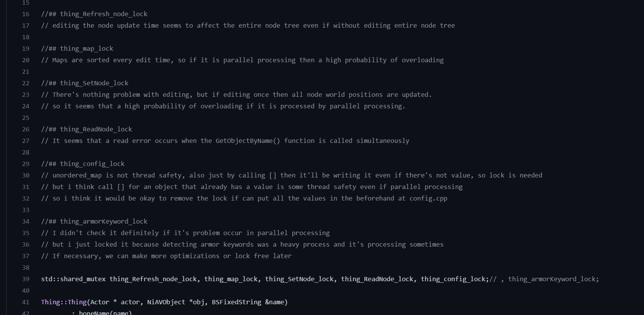Click thing_config_lock symbol in the declaration
This screenshot has width=644, height=315.
click(453, 279)
